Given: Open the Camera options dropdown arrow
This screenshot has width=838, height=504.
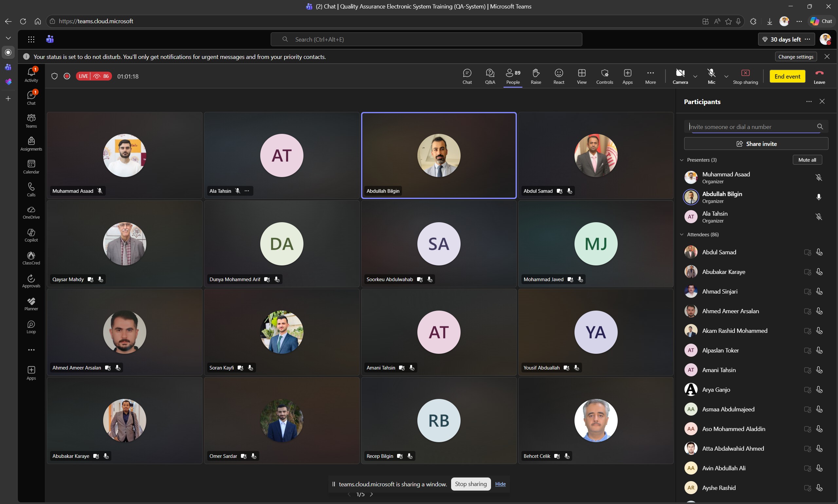Looking at the screenshot, I should (695, 76).
